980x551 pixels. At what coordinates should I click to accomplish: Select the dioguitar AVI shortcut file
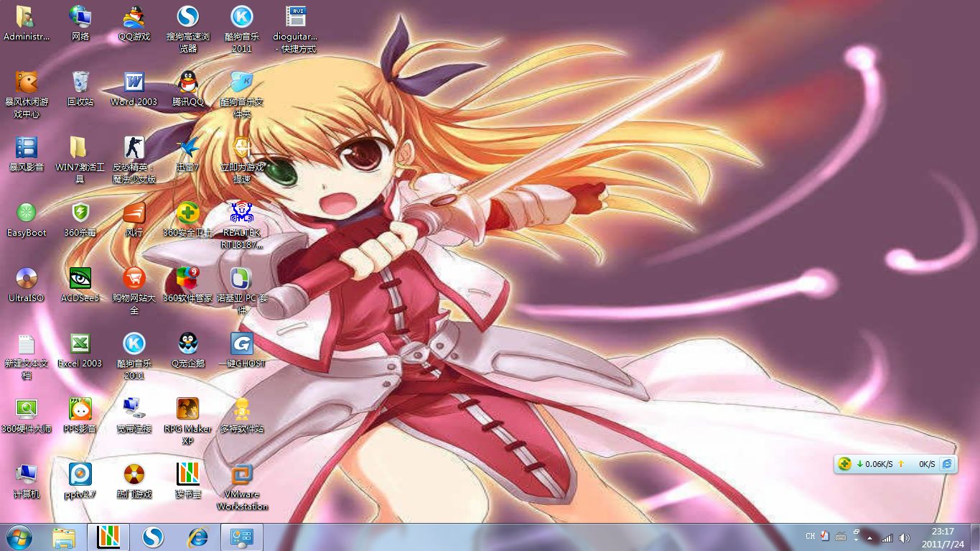click(295, 29)
